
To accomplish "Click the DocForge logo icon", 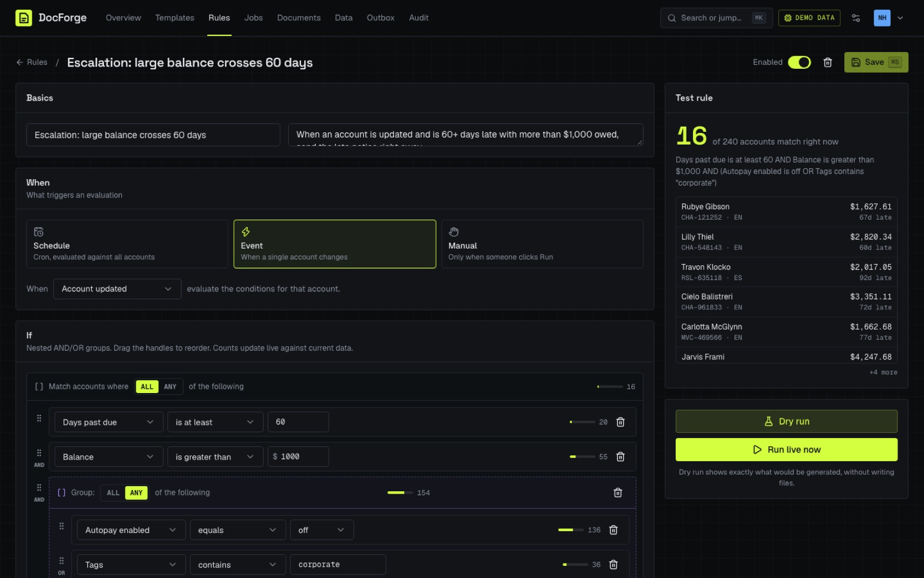I will [x=24, y=18].
